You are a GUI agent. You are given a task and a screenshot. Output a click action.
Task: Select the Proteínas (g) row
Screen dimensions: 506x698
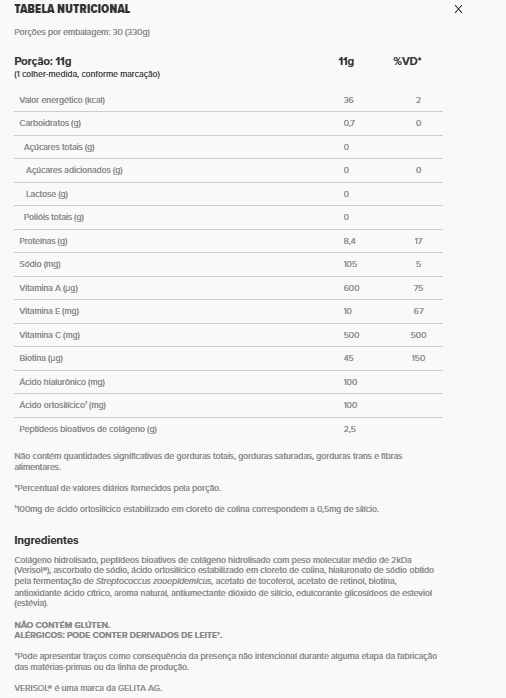pyautogui.click(x=228, y=241)
